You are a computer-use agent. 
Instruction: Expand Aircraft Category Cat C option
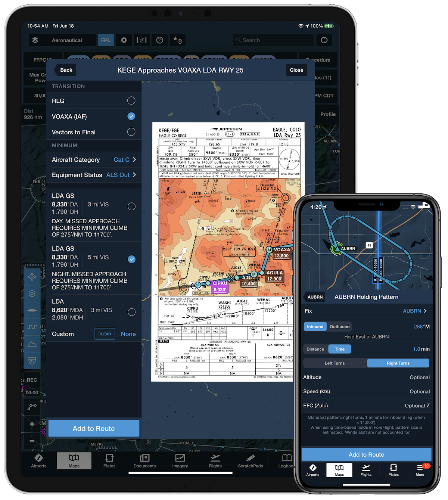coord(94,160)
